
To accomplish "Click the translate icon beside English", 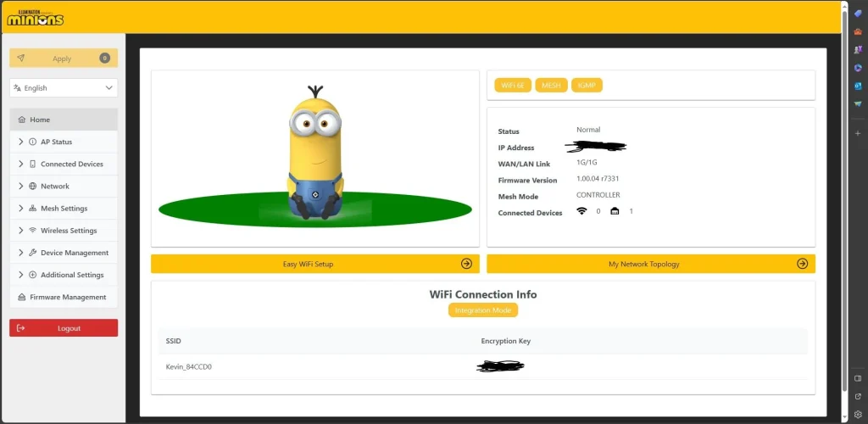I will [17, 88].
